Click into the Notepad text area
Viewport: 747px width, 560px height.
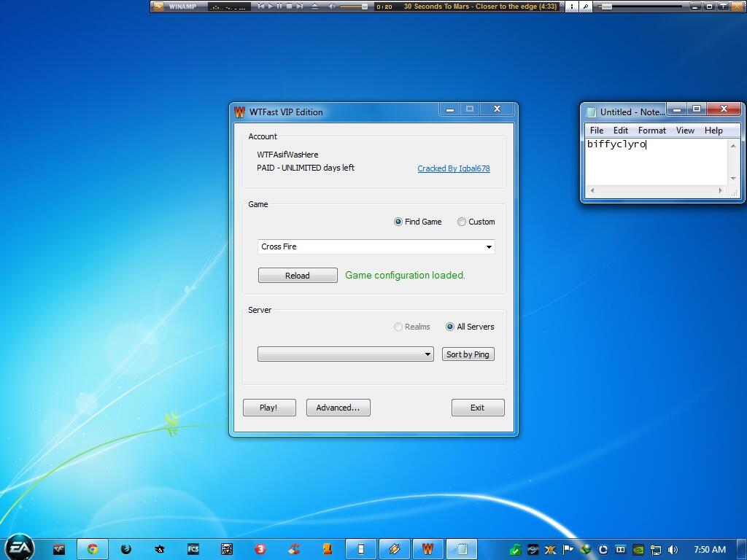pos(656,162)
